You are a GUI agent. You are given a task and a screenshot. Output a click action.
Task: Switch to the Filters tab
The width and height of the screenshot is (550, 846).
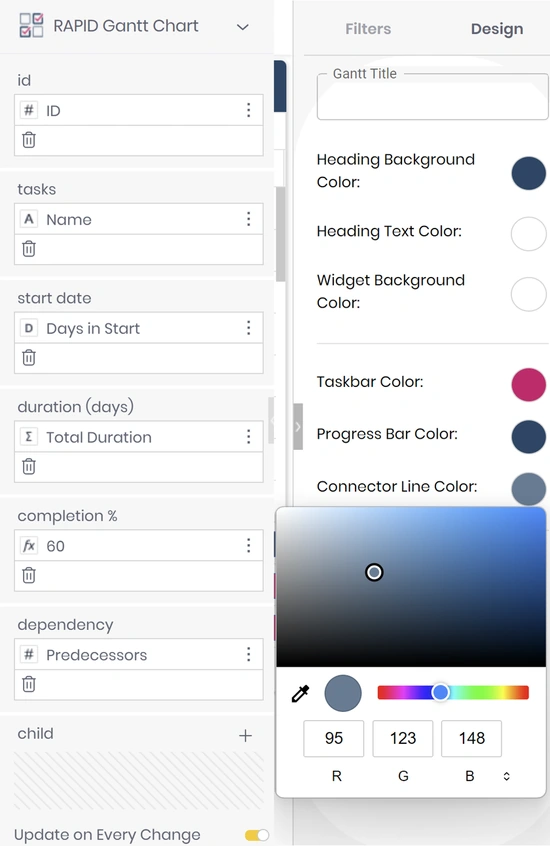368,29
